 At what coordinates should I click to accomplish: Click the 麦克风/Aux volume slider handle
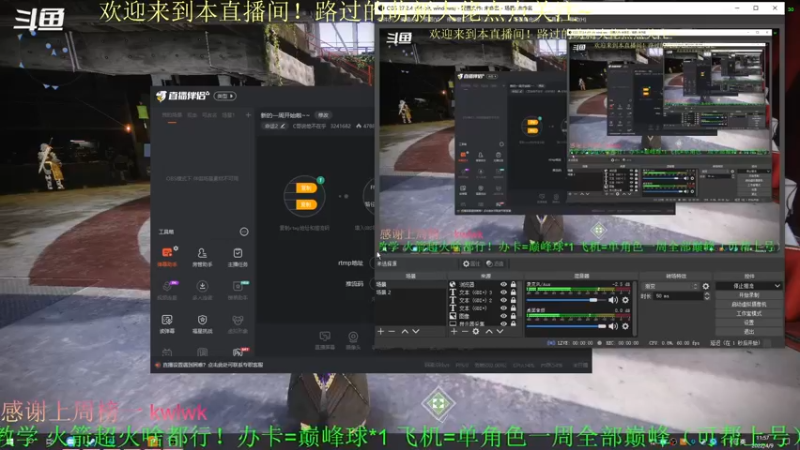click(x=593, y=300)
